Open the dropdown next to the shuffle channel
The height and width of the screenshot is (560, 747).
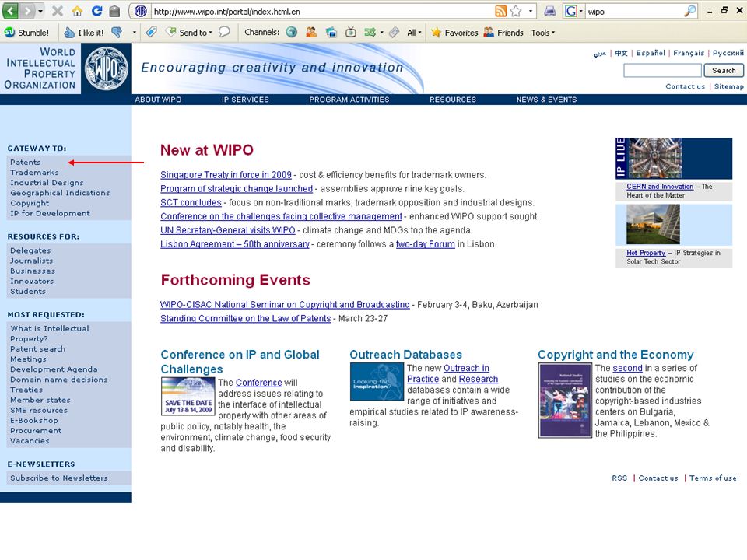pos(381,33)
